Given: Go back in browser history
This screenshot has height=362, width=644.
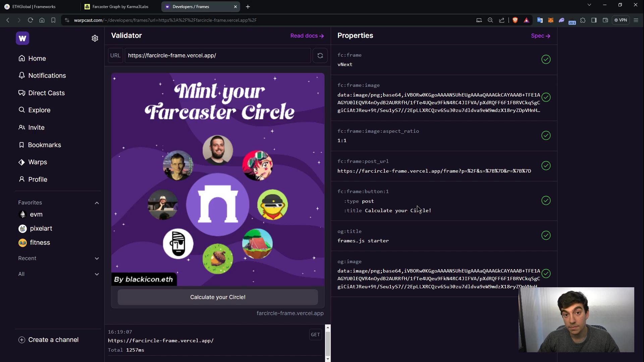Looking at the screenshot, I should [x=8, y=20].
